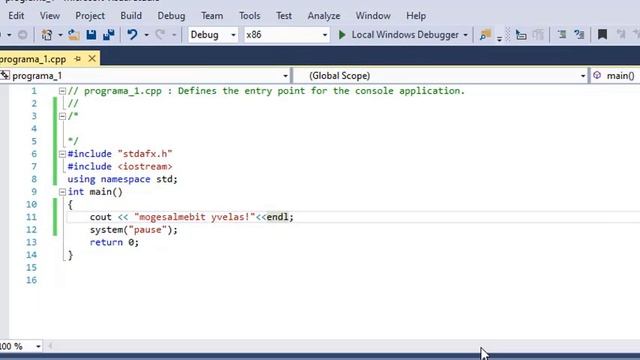Click the "using namespace std;" line
This screenshot has height=360, width=640.
point(122,179)
